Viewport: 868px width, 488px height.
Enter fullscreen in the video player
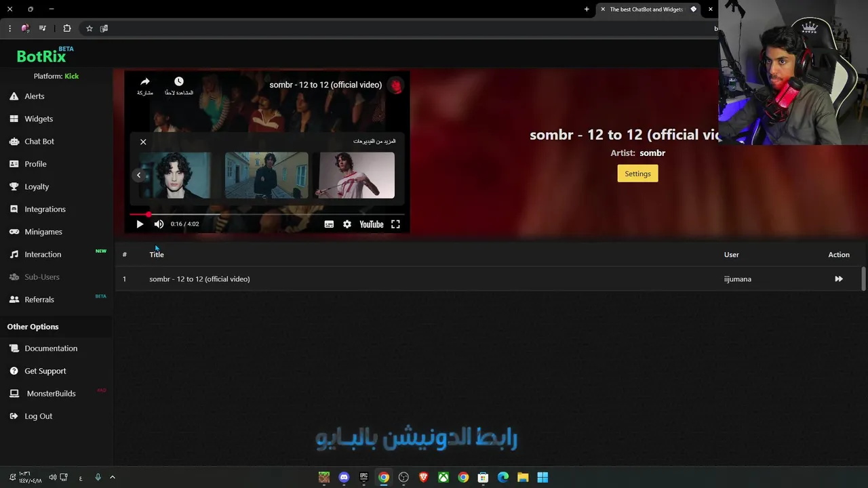coord(395,224)
